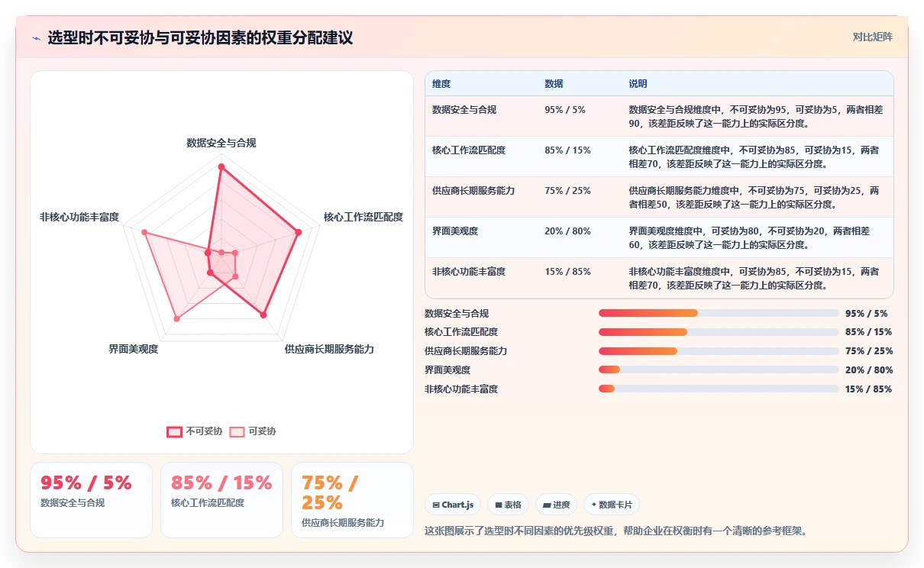Toggle the 不可妥协 legend entry
The image size is (924, 568).
coord(195,431)
